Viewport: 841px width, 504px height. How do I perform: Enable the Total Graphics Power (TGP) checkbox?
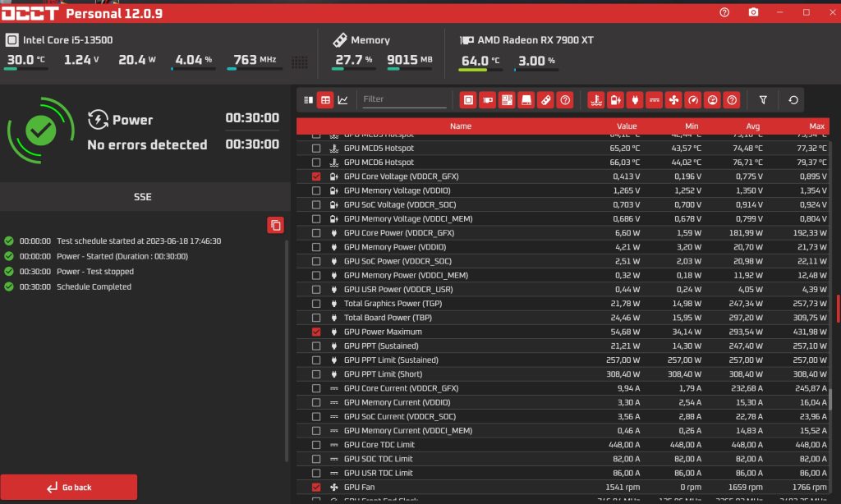click(316, 304)
